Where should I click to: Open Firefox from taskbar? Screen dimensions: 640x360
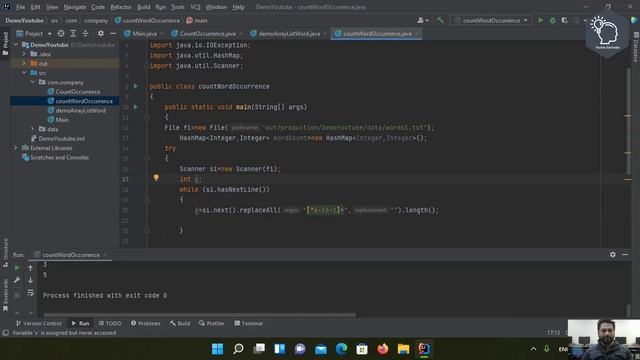(x=383, y=349)
